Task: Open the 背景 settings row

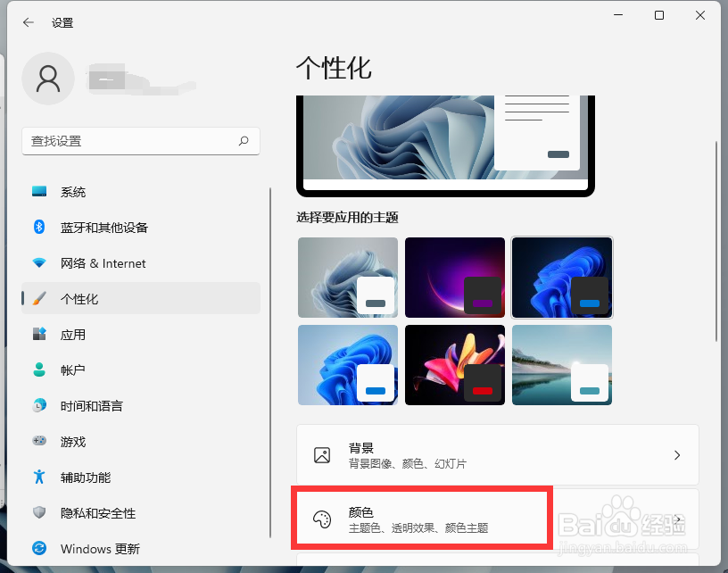Action: coord(497,454)
